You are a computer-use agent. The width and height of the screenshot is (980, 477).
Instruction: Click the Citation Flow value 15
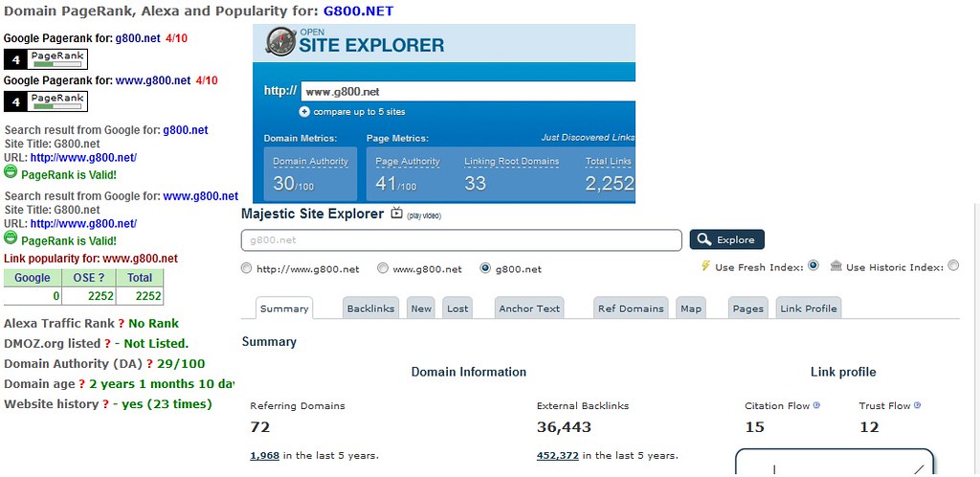[x=754, y=427]
